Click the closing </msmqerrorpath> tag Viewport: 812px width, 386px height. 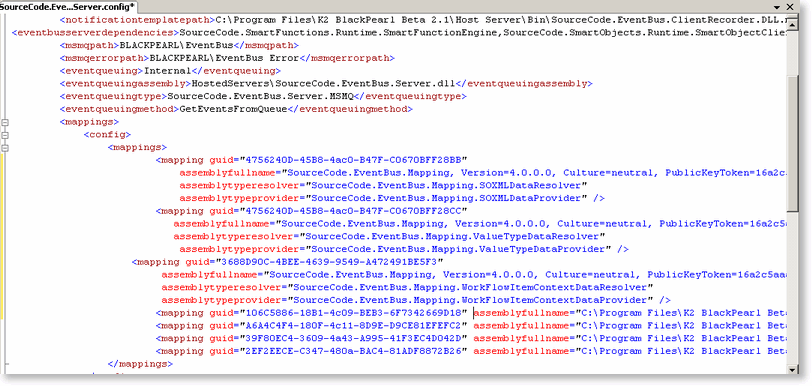(347, 58)
